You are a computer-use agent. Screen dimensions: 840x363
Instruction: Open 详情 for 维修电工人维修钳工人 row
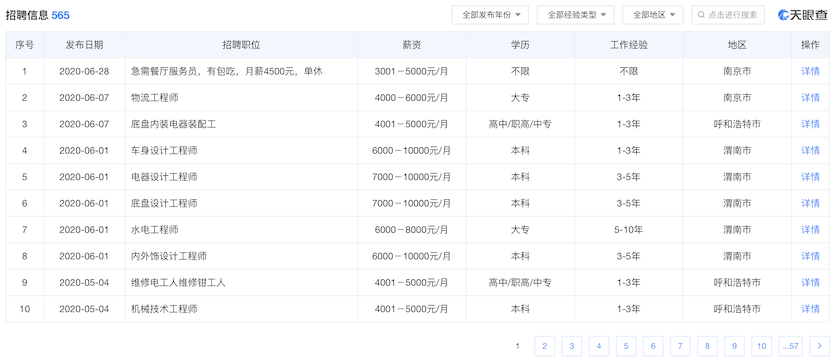coord(810,283)
